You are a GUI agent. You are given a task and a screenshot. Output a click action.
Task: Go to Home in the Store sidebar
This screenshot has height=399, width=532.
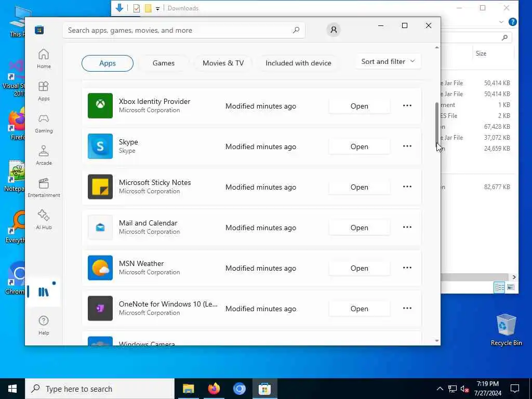coord(44,59)
